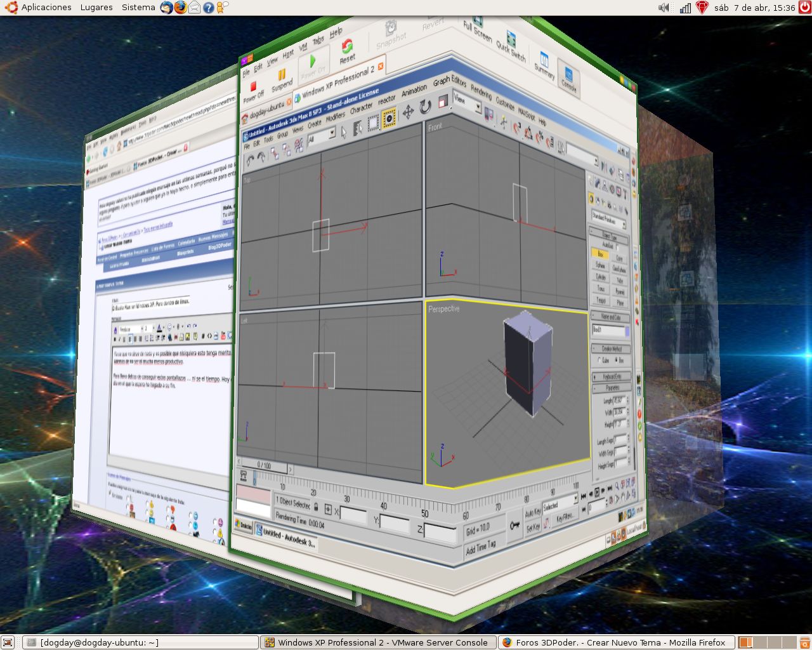Play the animation in 3ds Max
This screenshot has height=650, width=812.
pos(597,491)
